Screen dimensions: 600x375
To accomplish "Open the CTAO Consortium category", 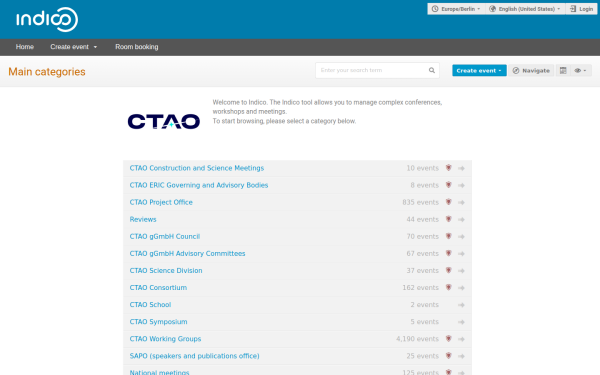I will [x=158, y=288].
